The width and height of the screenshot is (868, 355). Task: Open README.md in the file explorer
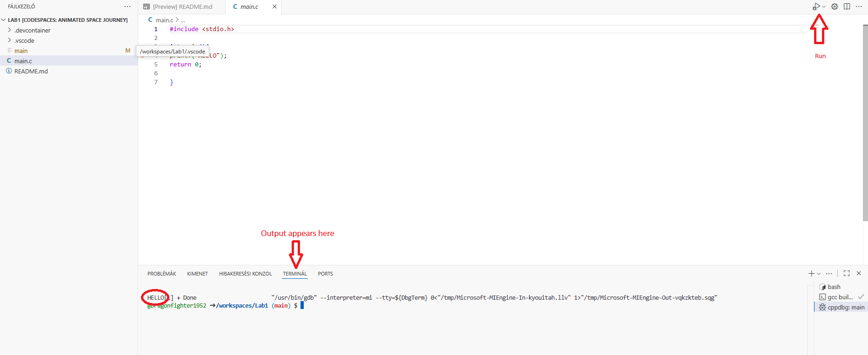point(31,71)
